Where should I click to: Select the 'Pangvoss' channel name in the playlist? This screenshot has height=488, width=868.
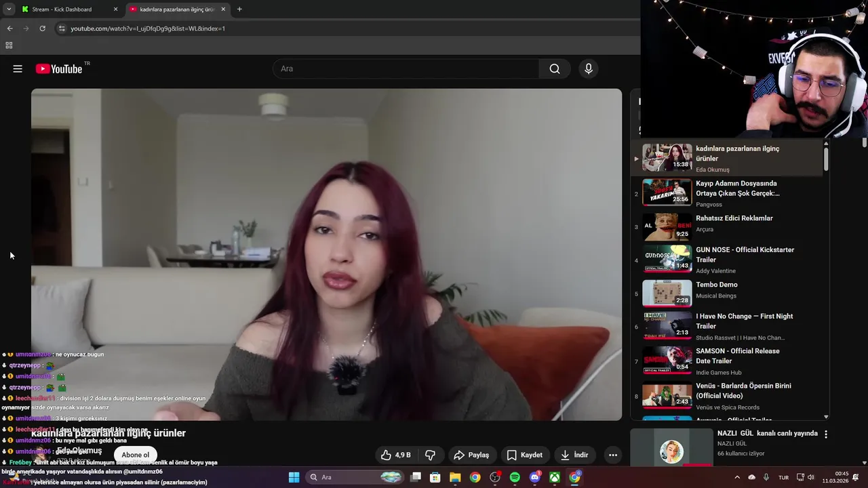coord(709,205)
